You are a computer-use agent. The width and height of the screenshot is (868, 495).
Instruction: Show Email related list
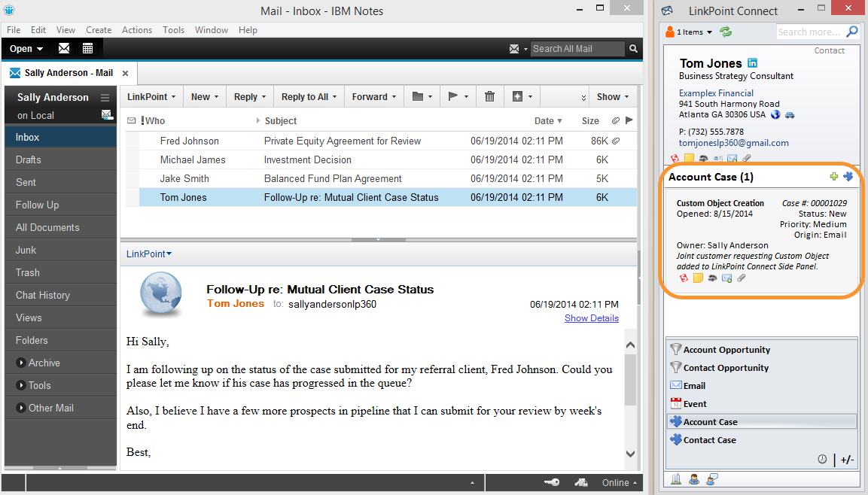tap(762, 386)
